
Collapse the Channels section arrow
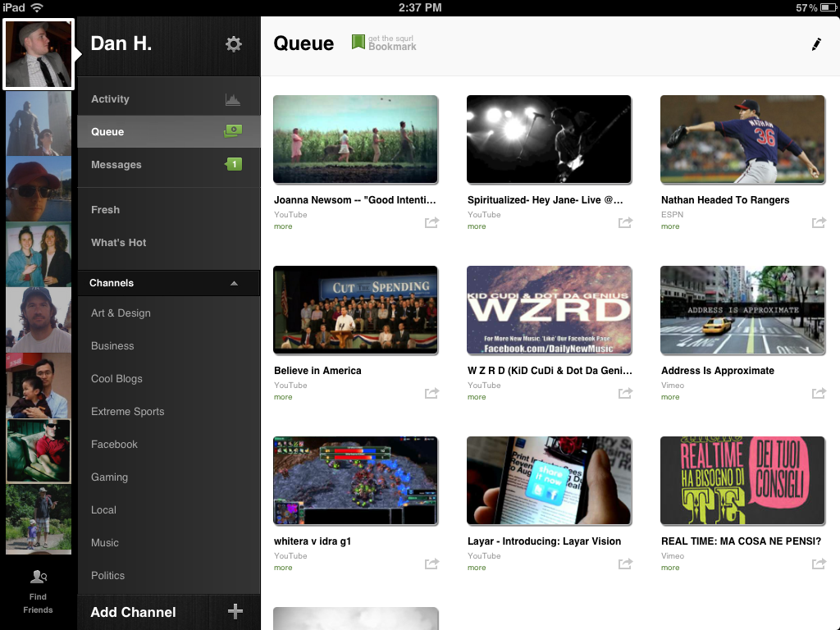coord(234,283)
